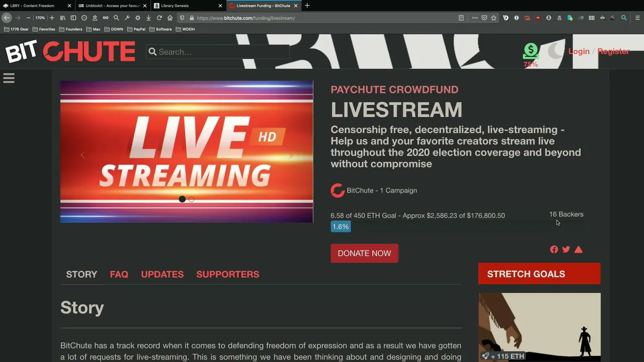Open page actions three-dot menu
This screenshot has width=644, height=362.
[474, 18]
